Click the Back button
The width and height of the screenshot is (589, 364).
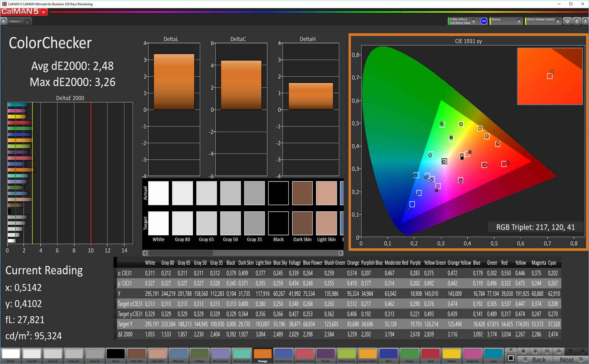(x=535, y=360)
